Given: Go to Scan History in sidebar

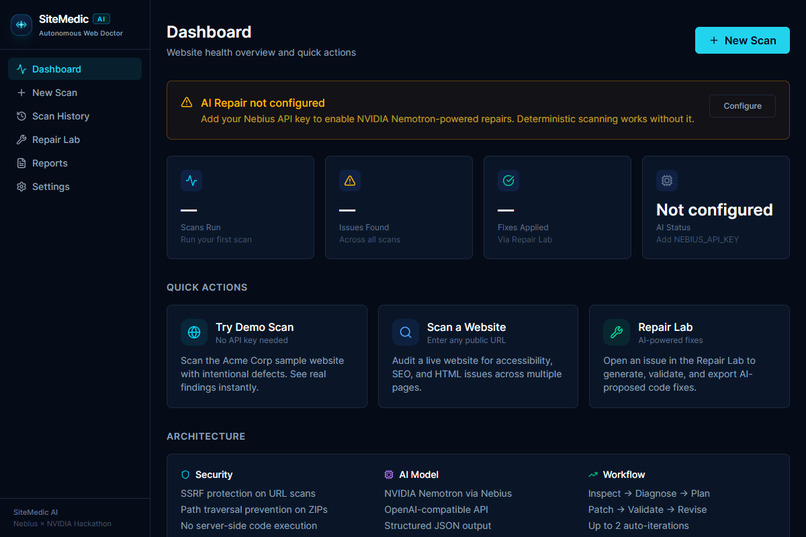Looking at the screenshot, I should pos(75,116).
